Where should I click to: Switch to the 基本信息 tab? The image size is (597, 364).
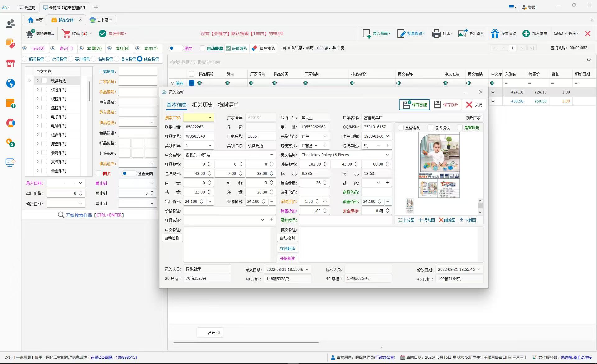(x=177, y=105)
